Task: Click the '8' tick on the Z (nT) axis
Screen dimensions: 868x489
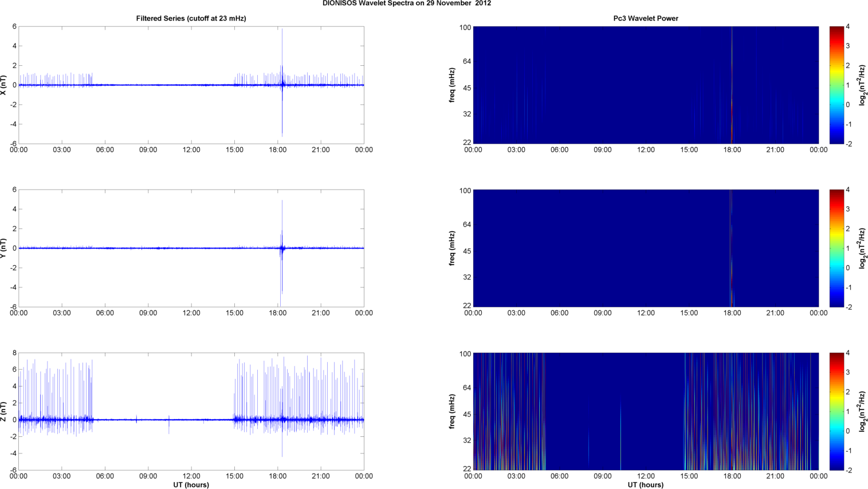Action: (x=14, y=353)
